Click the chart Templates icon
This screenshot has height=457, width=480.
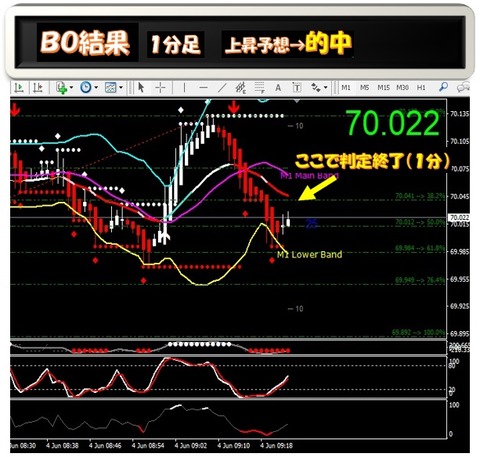110,88
